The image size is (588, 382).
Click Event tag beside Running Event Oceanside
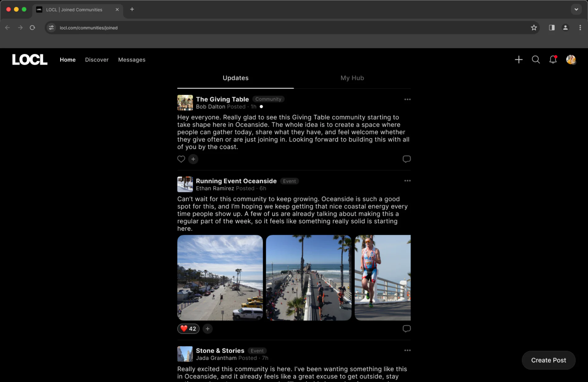click(x=289, y=181)
